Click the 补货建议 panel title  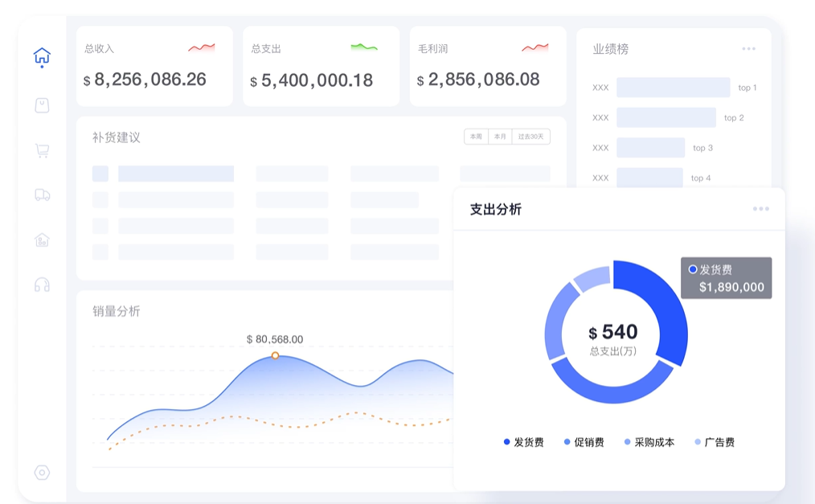point(117,137)
